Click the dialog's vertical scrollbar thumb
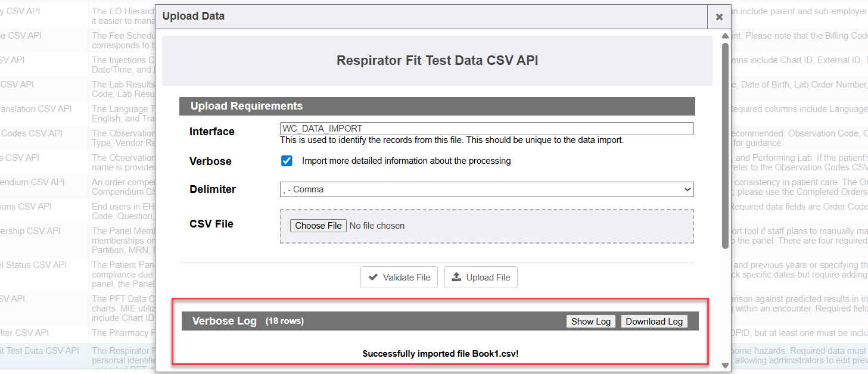The width and height of the screenshot is (868, 374). pos(725,143)
